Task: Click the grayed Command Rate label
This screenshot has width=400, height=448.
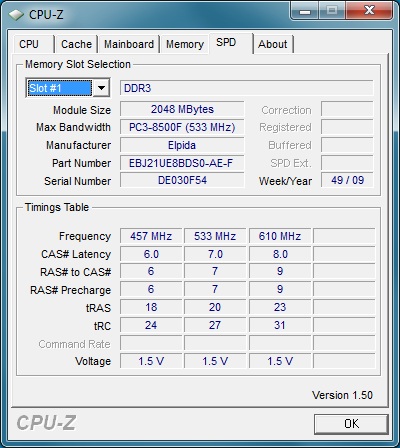Action: pos(74,344)
